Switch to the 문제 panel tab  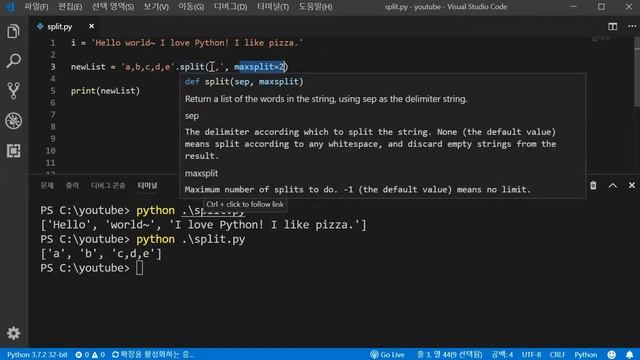point(47,186)
